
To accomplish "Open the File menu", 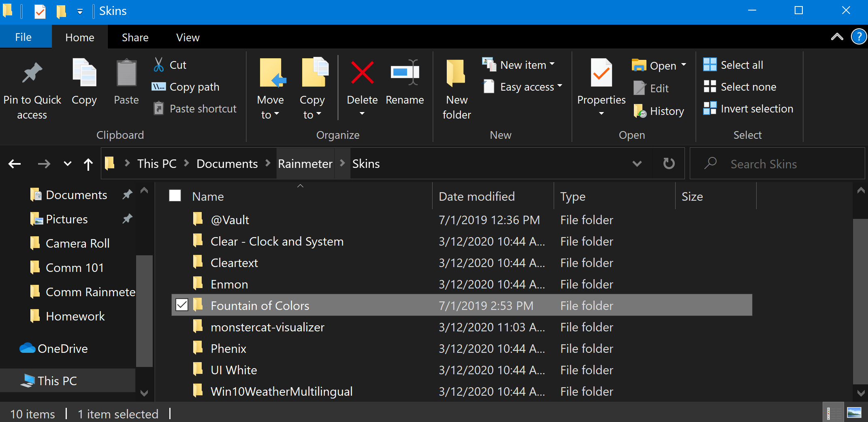I will coord(23,37).
